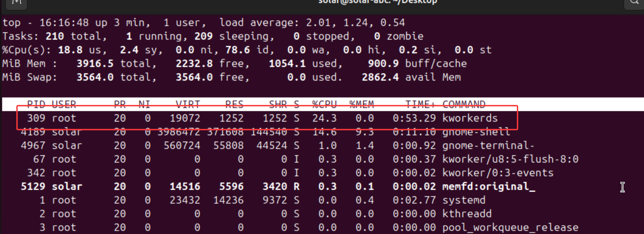
Task: Click PID 309 in the process list
Action: click(x=36, y=118)
